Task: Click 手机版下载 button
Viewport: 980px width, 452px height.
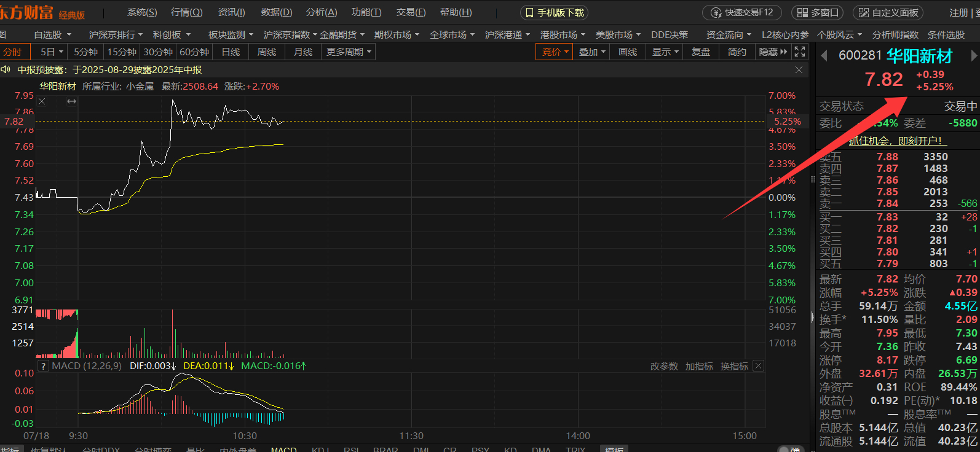Action: [554, 12]
